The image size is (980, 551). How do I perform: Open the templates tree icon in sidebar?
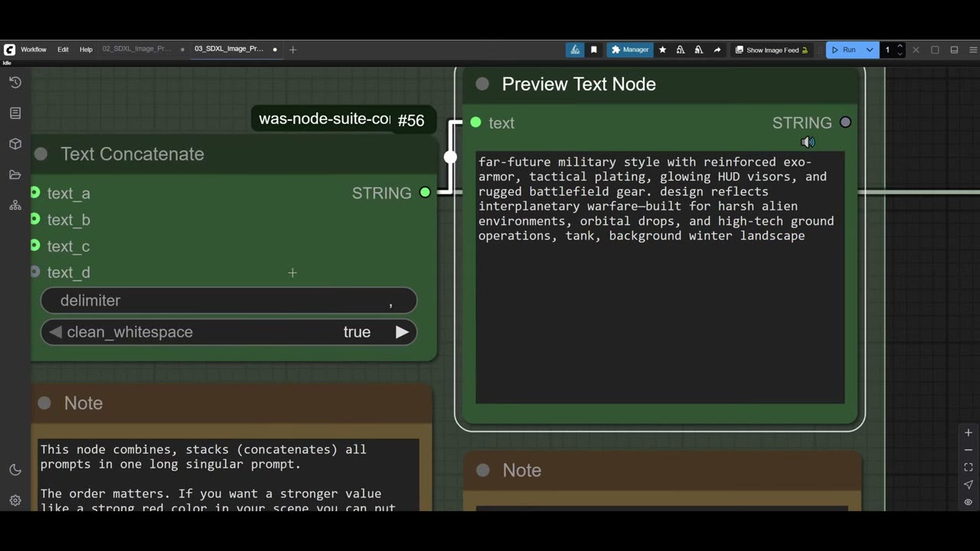pos(15,205)
